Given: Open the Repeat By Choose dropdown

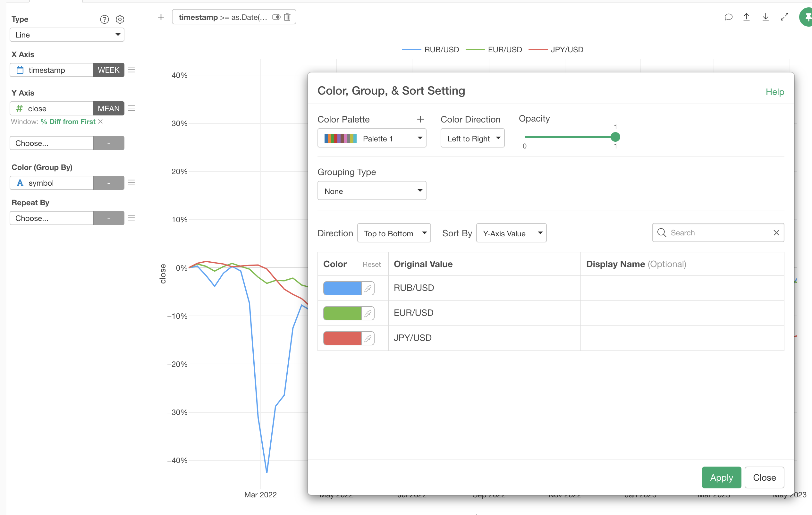Looking at the screenshot, I should pyautogui.click(x=52, y=218).
